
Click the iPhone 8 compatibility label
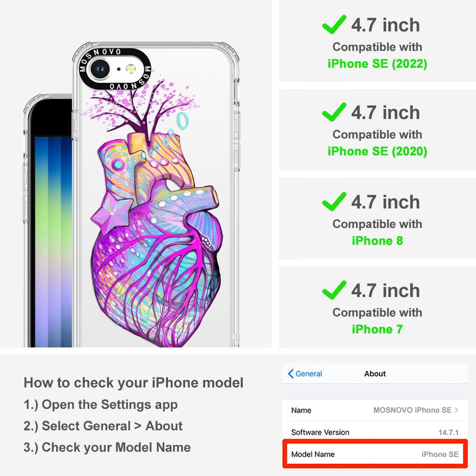click(x=377, y=241)
